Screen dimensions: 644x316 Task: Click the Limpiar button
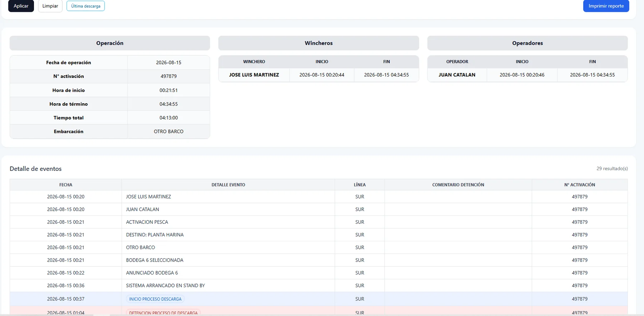[50, 6]
